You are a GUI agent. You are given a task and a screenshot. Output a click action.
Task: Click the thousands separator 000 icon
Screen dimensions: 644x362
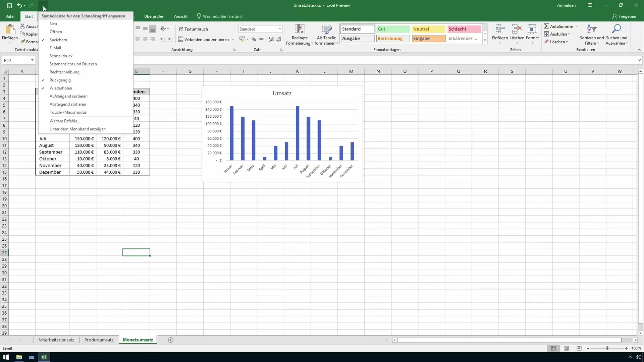261,39
